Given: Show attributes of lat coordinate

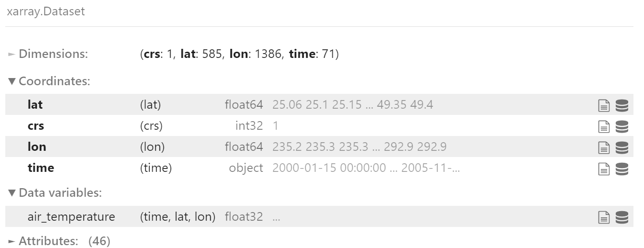Looking at the screenshot, I should 605,105.
